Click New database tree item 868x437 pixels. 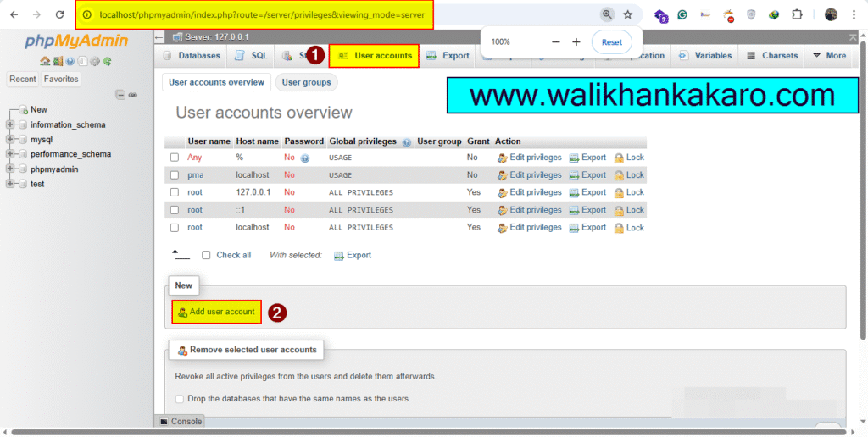point(39,109)
